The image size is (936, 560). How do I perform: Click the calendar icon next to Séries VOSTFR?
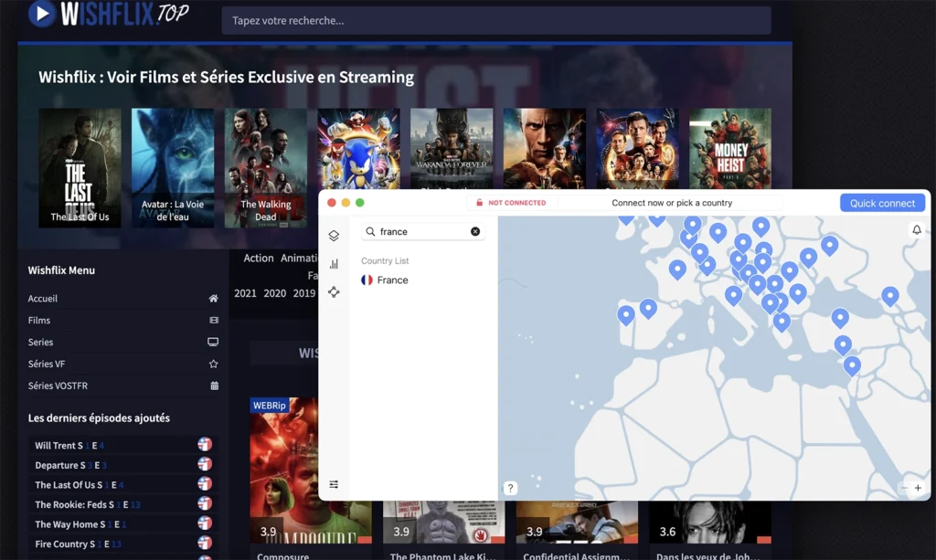pyautogui.click(x=214, y=386)
